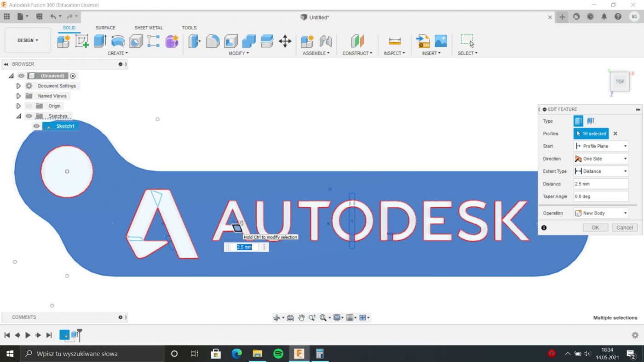Select the Shell tool icon
This screenshot has width=644, height=362.
(231, 41)
